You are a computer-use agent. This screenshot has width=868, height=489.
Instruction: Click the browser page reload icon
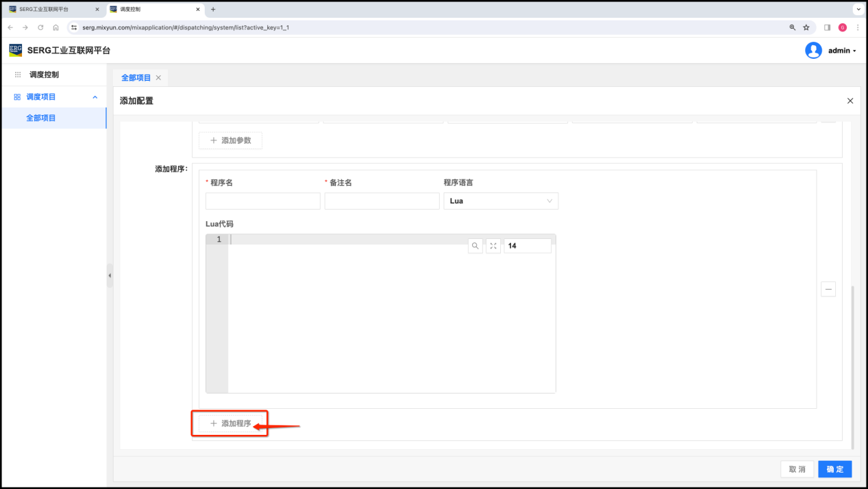pyautogui.click(x=40, y=27)
